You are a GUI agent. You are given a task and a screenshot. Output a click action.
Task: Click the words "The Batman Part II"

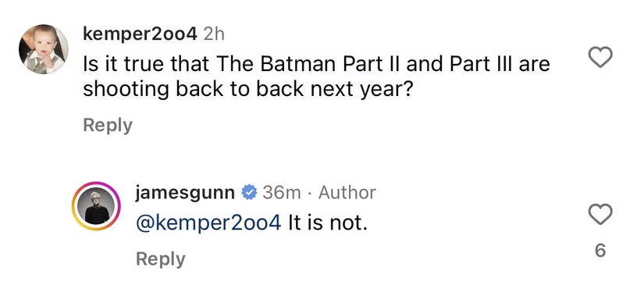[308, 64]
